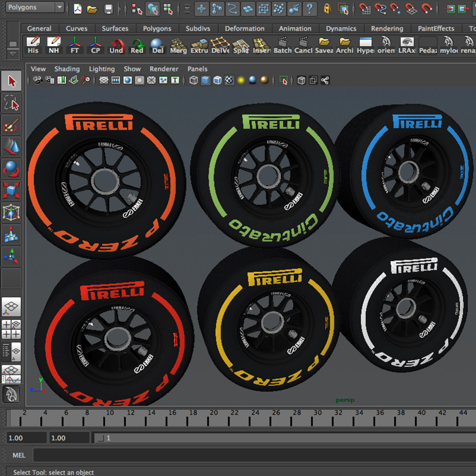
Task: Click the Red redo shelf button
Action: [x=137, y=45]
